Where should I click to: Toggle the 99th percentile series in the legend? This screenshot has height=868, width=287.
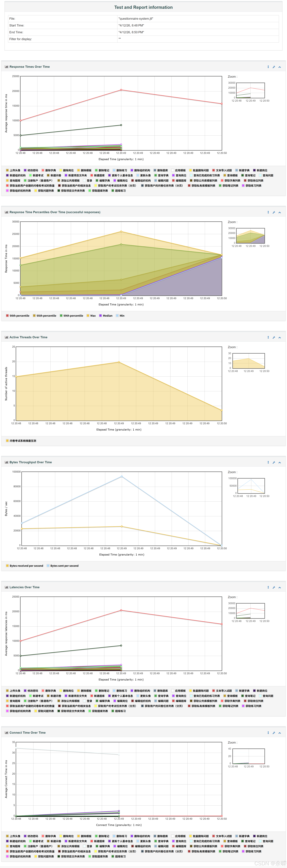click(x=71, y=316)
